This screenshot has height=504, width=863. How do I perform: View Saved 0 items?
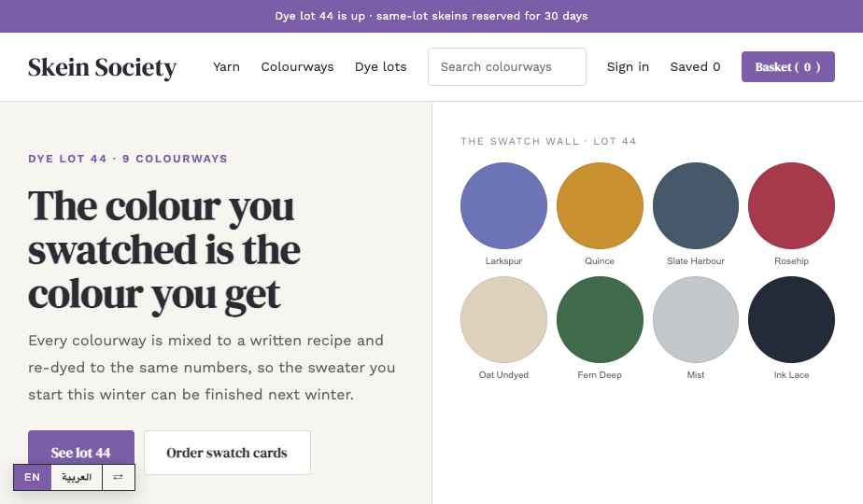695,66
